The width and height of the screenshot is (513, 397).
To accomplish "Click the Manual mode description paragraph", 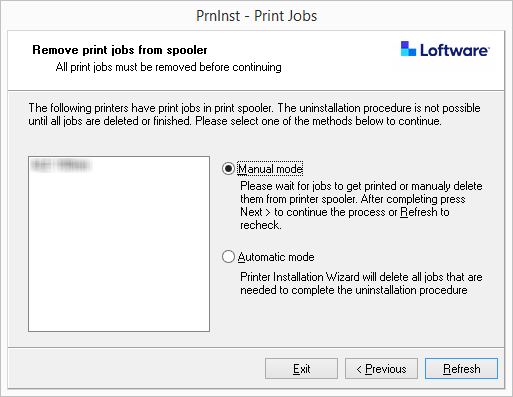I will [x=361, y=205].
